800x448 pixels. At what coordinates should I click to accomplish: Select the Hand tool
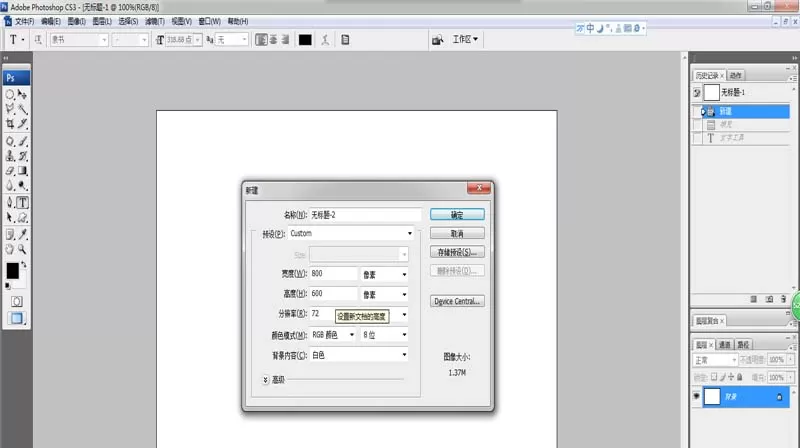coord(10,250)
